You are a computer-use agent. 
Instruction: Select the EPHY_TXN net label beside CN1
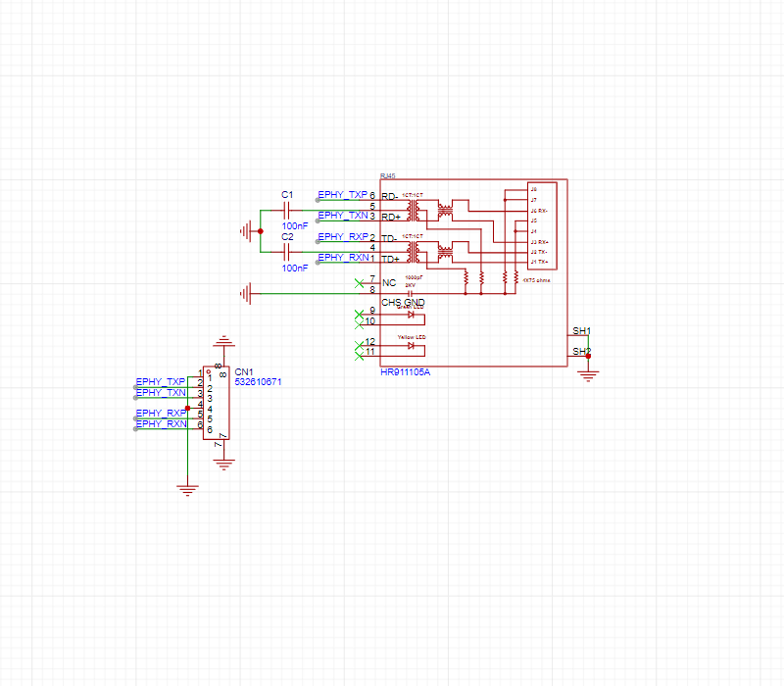(161, 392)
